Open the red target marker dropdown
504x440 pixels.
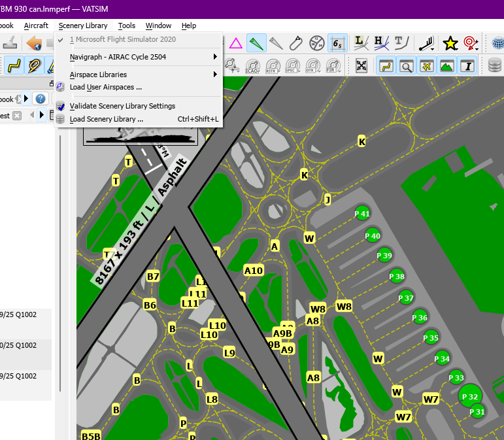[471, 43]
